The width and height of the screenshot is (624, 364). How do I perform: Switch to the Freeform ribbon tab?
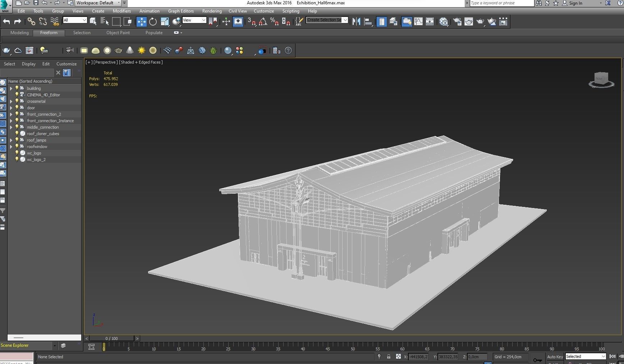pyautogui.click(x=49, y=33)
